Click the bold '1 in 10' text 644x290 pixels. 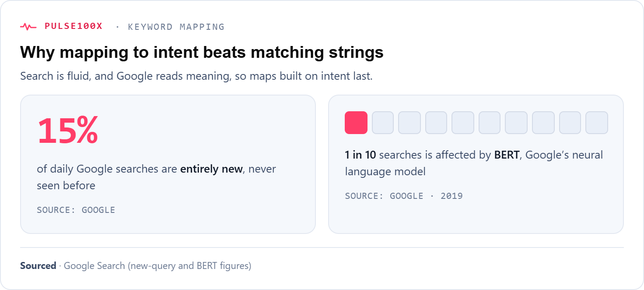pyautogui.click(x=360, y=155)
